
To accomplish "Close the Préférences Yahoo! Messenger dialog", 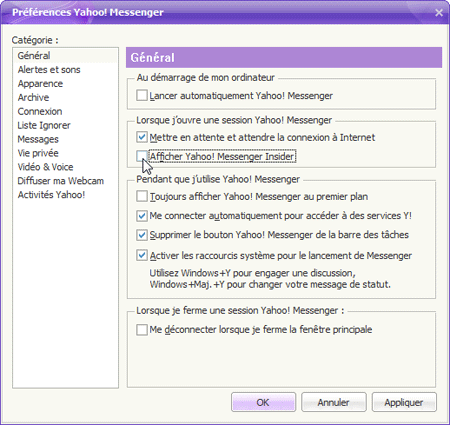I will coord(439,13).
